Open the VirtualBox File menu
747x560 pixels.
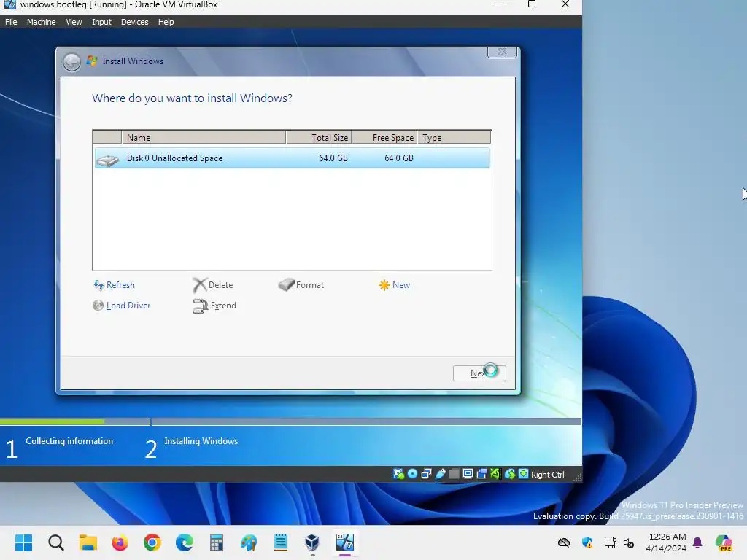coord(11,22)
